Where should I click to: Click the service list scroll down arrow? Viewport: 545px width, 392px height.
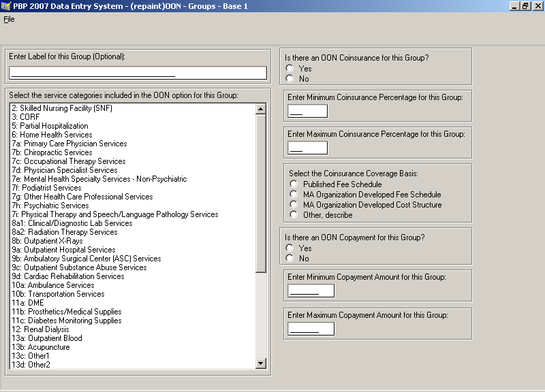click(261, 363)
